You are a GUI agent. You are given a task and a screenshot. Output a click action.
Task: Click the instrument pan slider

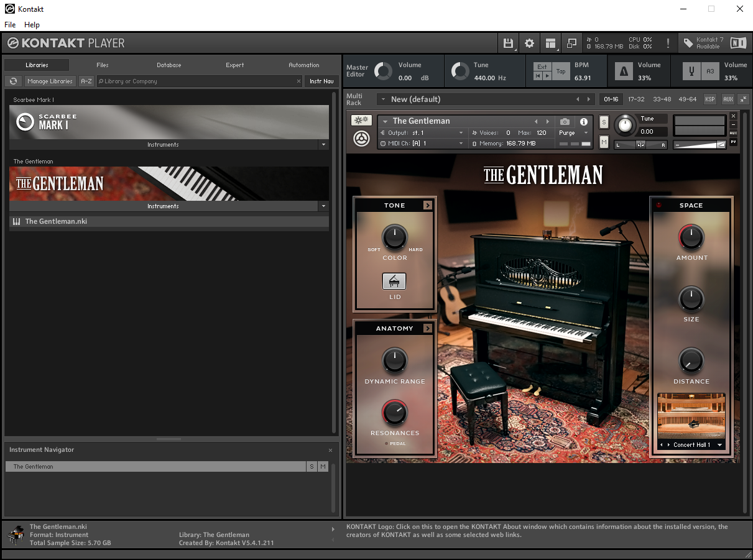point(640,145)
